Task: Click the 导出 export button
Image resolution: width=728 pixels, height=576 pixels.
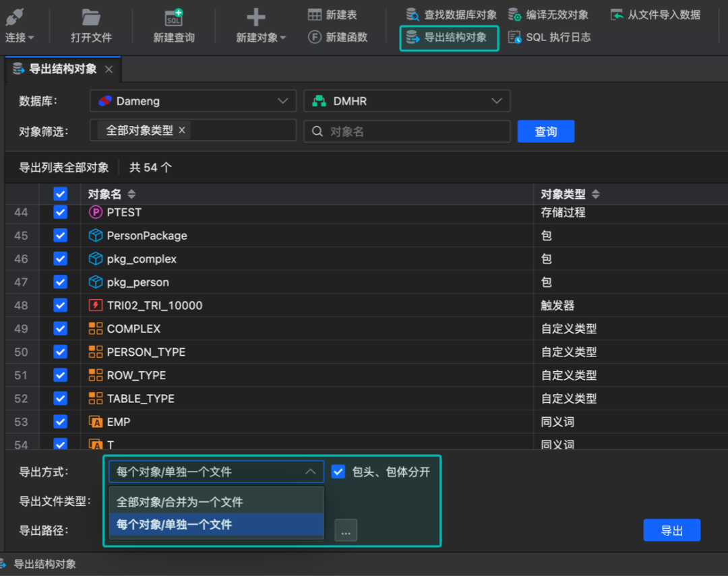Action: (x=672, y=530)
